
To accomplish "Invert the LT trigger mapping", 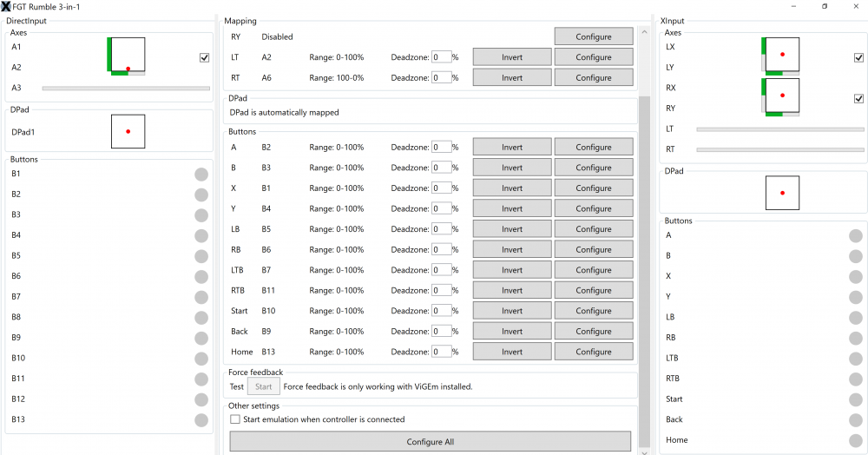I will (512, 57).
